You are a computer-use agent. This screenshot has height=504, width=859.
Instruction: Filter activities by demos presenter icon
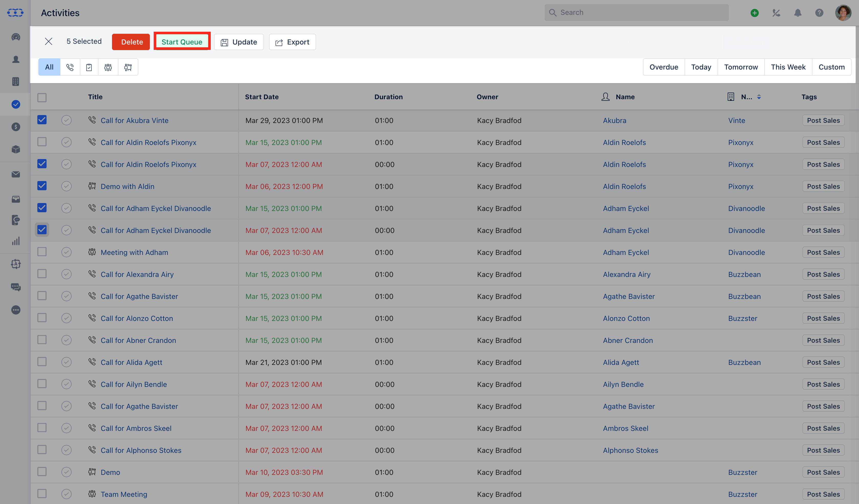[x=128, y=67]
